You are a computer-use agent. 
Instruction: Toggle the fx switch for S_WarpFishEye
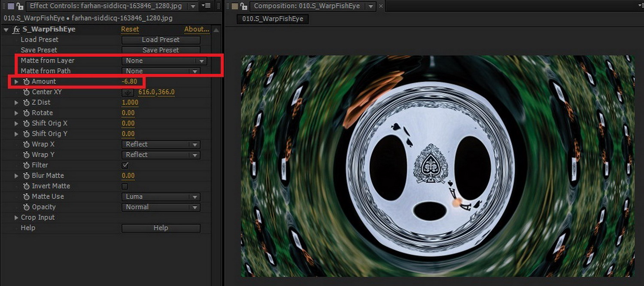click(x=16, y=30)
